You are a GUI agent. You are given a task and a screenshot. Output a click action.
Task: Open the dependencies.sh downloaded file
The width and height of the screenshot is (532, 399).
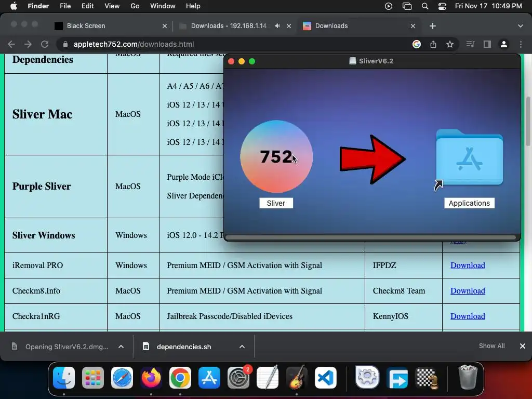click(x=184, y=347)
